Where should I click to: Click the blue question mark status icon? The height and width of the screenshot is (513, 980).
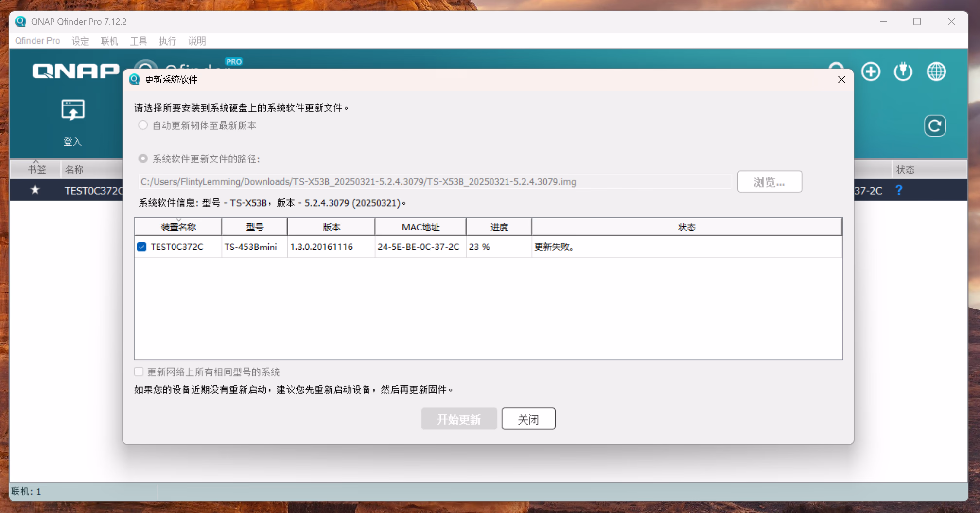899,190
